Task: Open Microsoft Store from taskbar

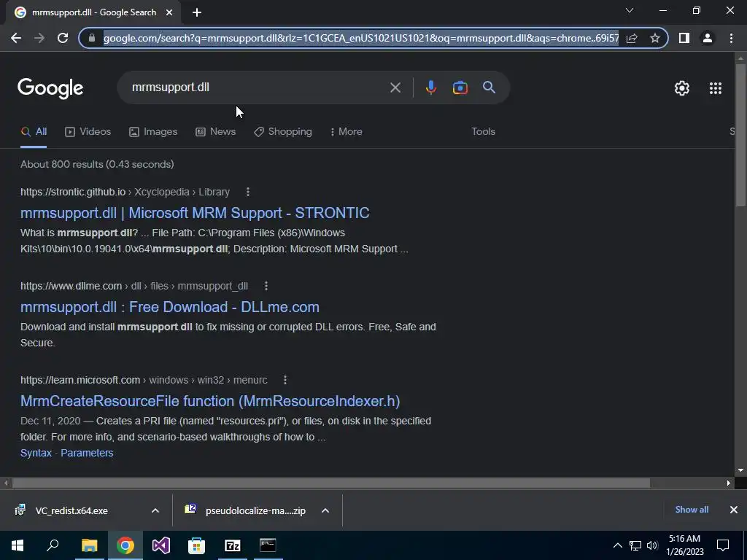Action: click(196, 545)
